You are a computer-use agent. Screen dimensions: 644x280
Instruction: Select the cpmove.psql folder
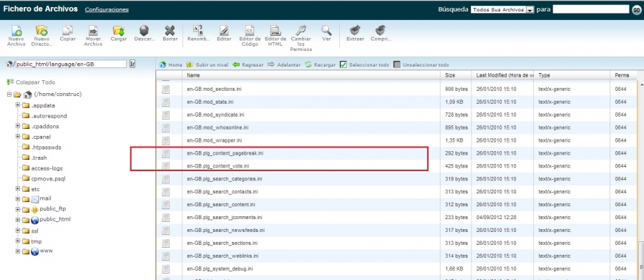pos(48,178)
